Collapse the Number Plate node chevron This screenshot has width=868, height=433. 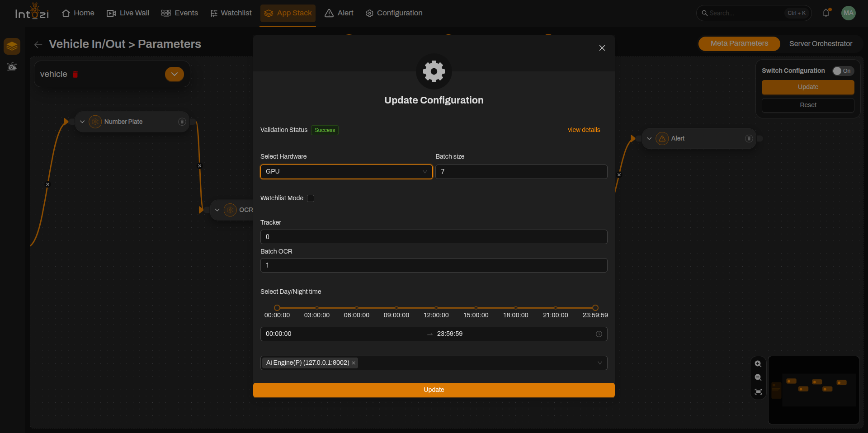[x=82, y=122]
